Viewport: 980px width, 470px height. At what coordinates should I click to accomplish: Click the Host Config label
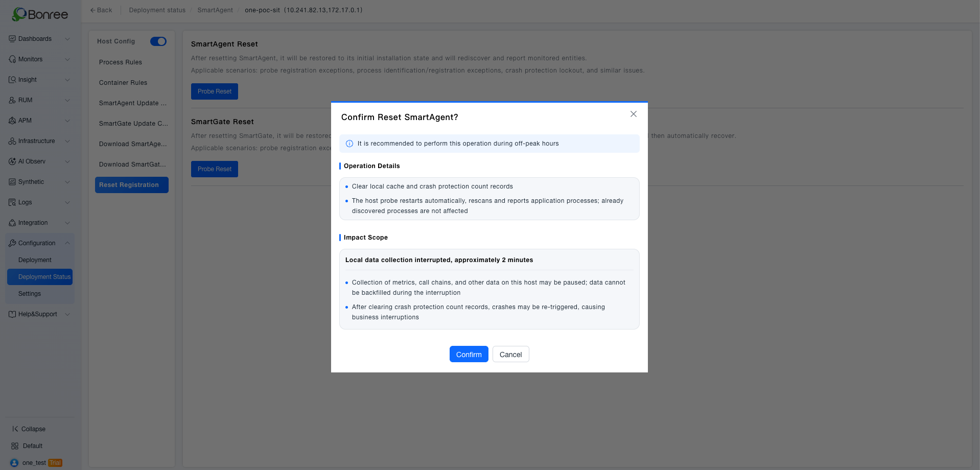pos(116,41)
